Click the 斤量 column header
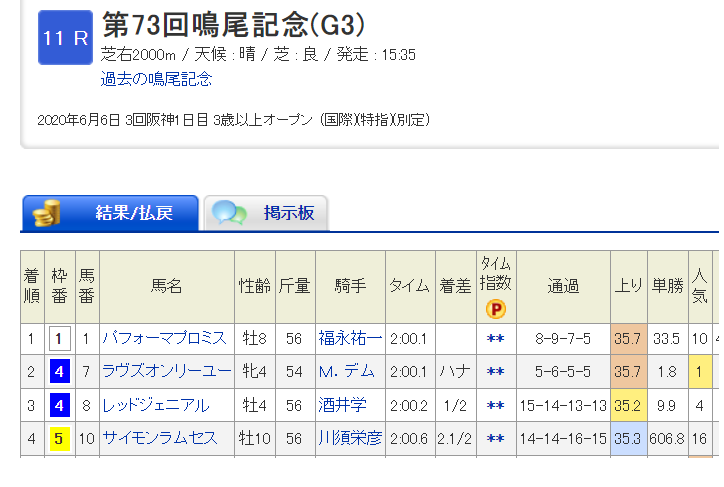Viewport: 724px width, 487px height. click(295, 286)
